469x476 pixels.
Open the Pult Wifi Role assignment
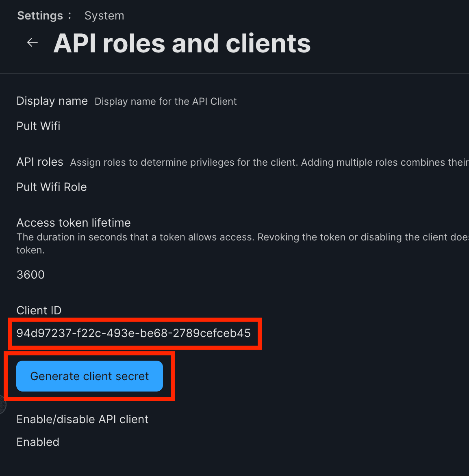tap(51, 187)
